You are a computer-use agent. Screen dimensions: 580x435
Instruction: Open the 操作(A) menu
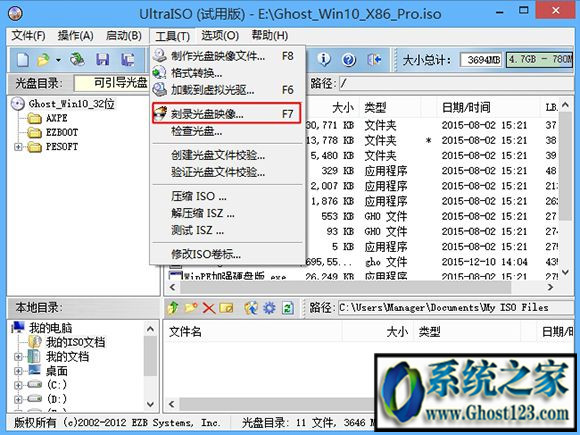pos(75,36)
